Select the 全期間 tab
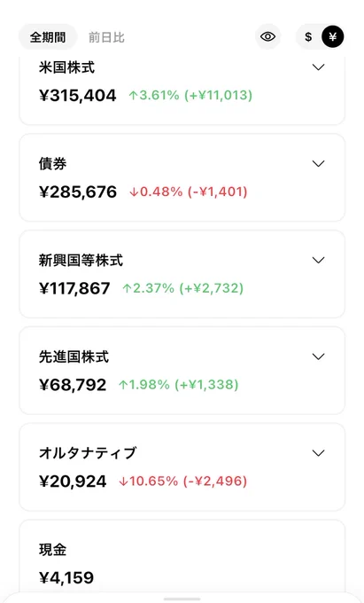The width and height of the screenshot is (364, 603). pyautogui.click(x=48, y=37)
